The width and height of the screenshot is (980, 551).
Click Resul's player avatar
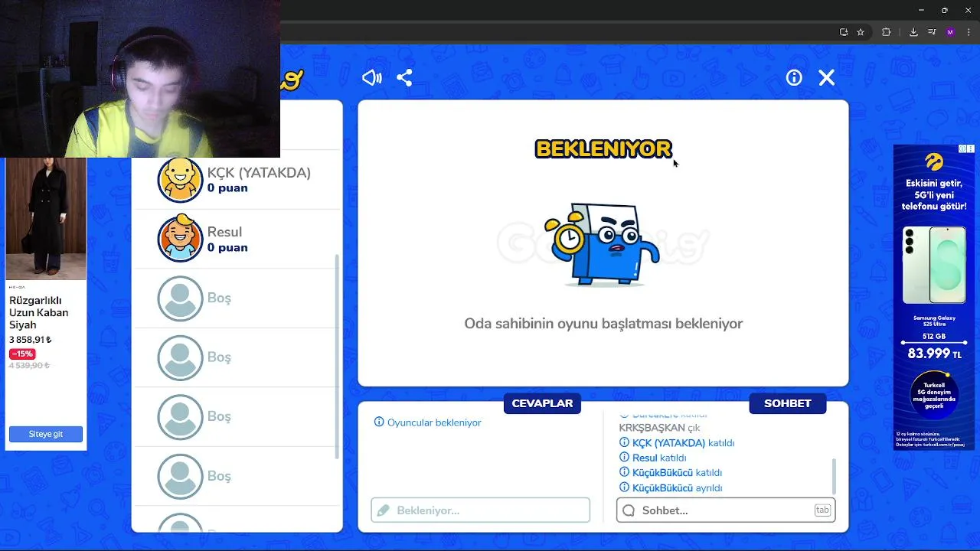pos(180,239)
